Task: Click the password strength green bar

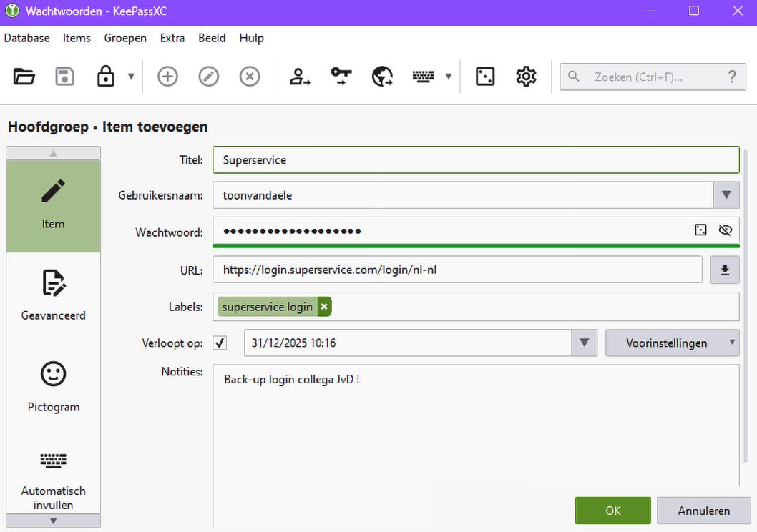Action: (x=476, y=246)
